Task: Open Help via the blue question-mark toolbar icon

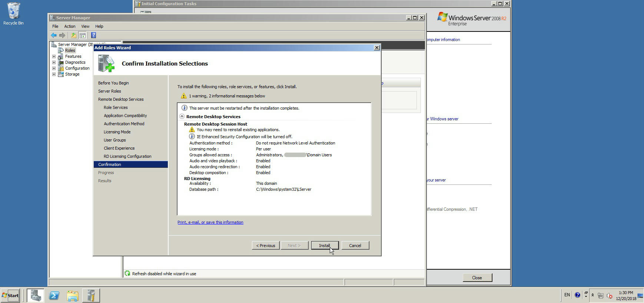Action: [x=93, y=35]
